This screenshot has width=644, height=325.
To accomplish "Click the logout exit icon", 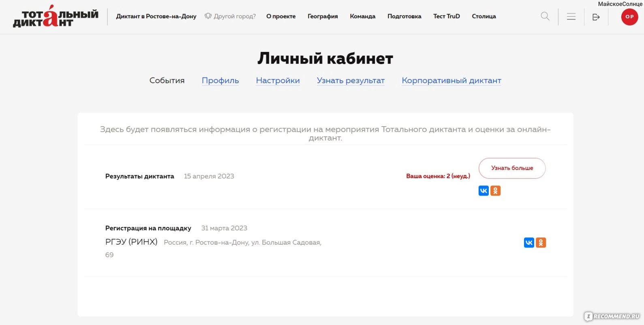I will (x=596, y=17).
